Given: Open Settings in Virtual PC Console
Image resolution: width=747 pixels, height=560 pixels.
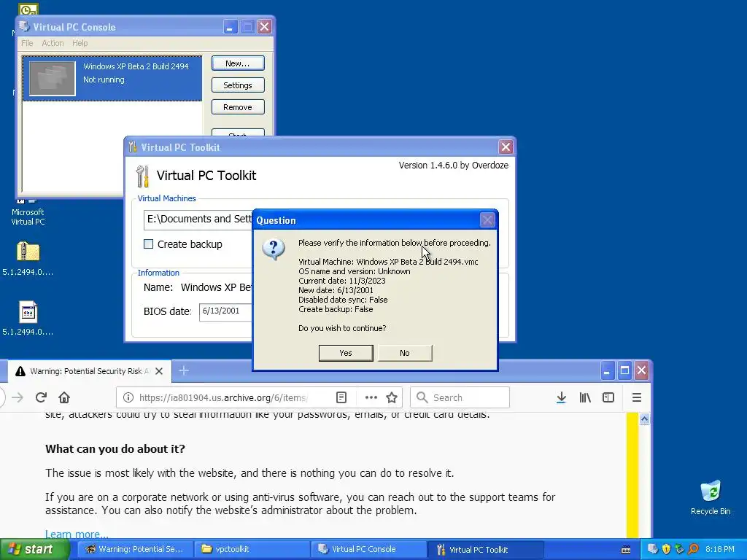Looking at the screenshot, I should (238, 85).
